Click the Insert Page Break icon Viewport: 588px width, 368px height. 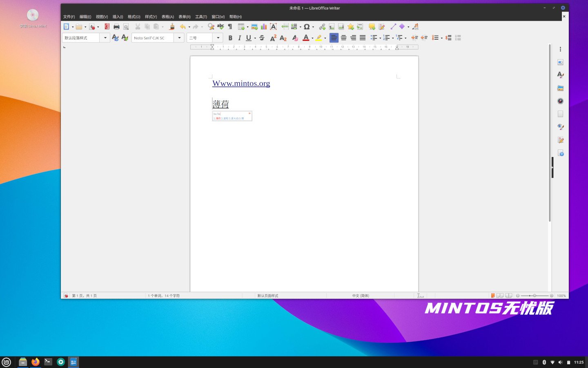click(x=285, y=27)
